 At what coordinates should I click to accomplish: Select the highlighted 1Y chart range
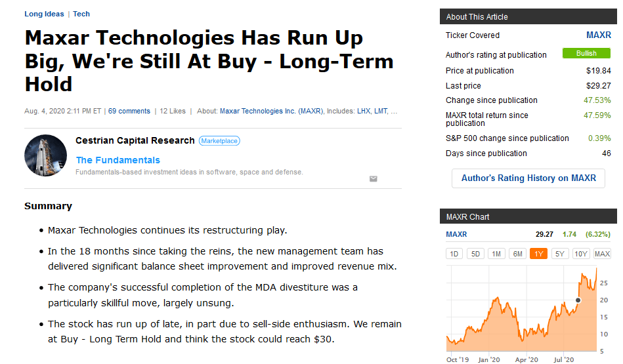(x=538, y=254)
